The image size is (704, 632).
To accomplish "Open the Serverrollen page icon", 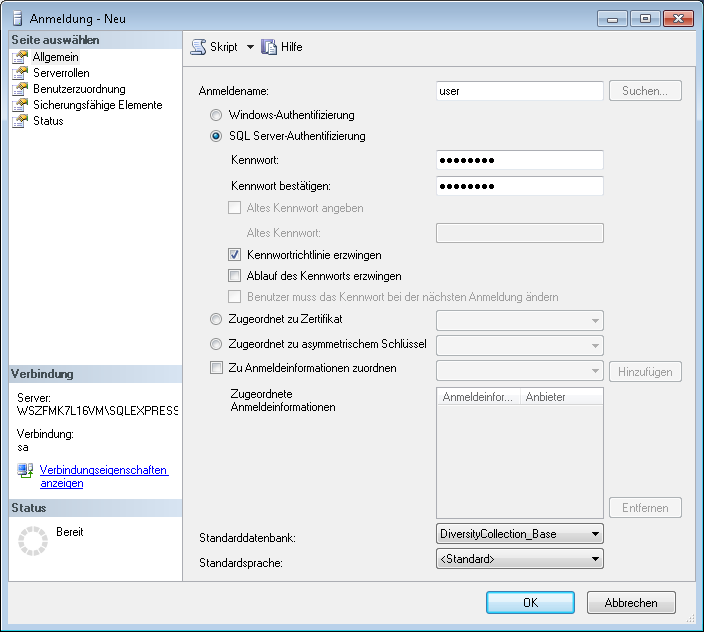I will coord(19,73).
